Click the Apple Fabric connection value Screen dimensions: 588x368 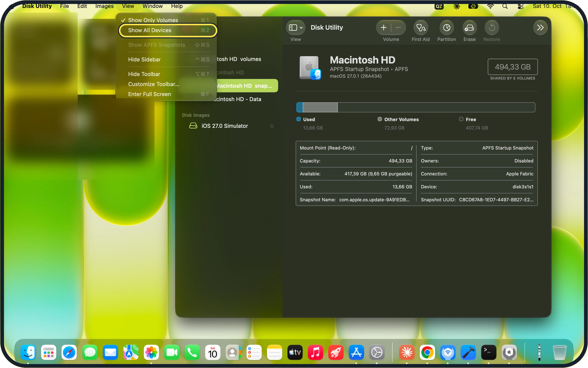pyautogui.click(x=520, y=174)
